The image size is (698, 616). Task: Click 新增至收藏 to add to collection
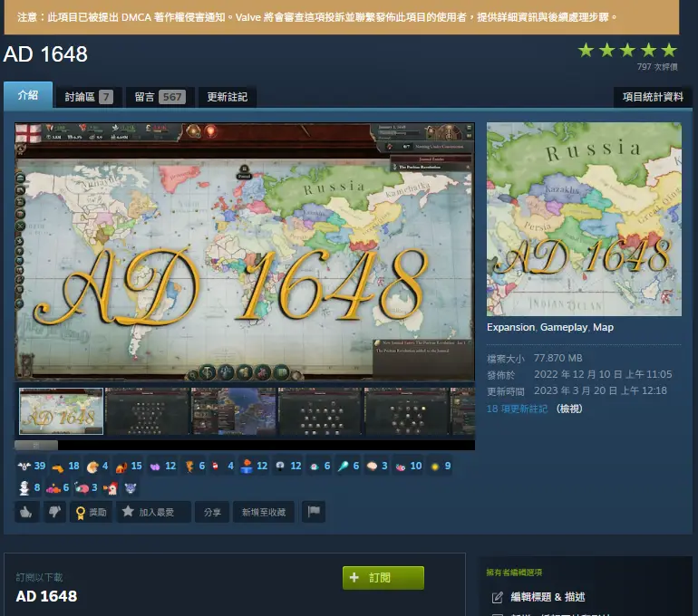pyautogui.click(x=264, y=512)
